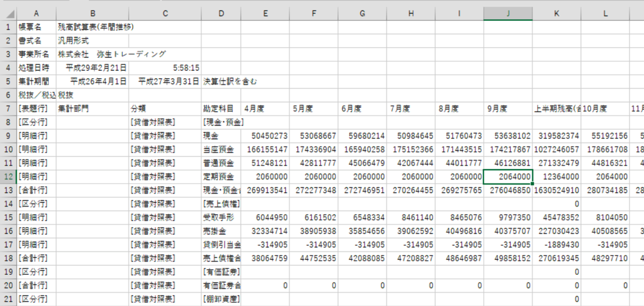
Task: Click [表題行] cell in column A
Action: pyautogui.click(x=37, y=108)
